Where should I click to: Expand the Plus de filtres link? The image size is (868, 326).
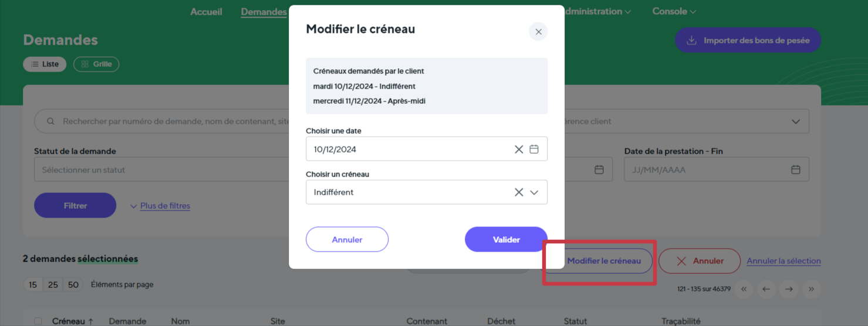(165, 206)
